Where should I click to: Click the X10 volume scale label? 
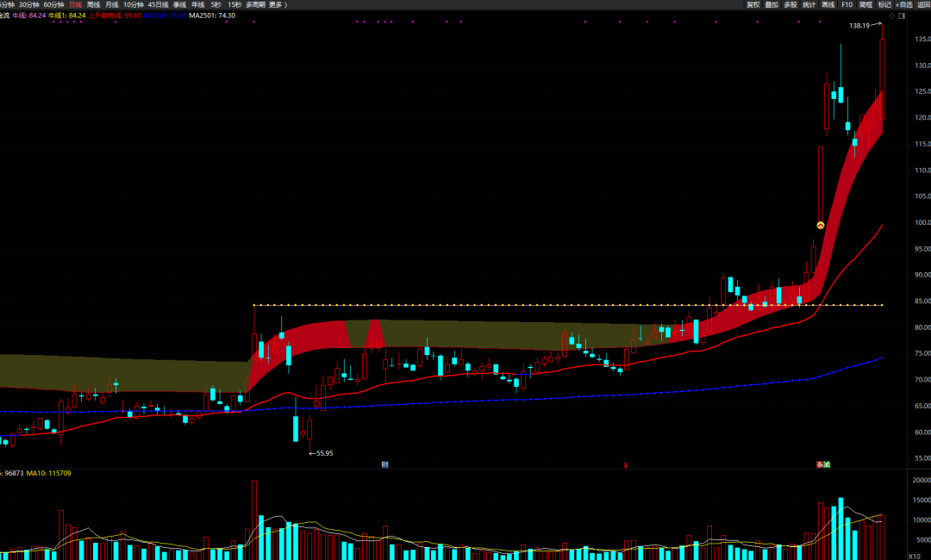click(914, 557)
